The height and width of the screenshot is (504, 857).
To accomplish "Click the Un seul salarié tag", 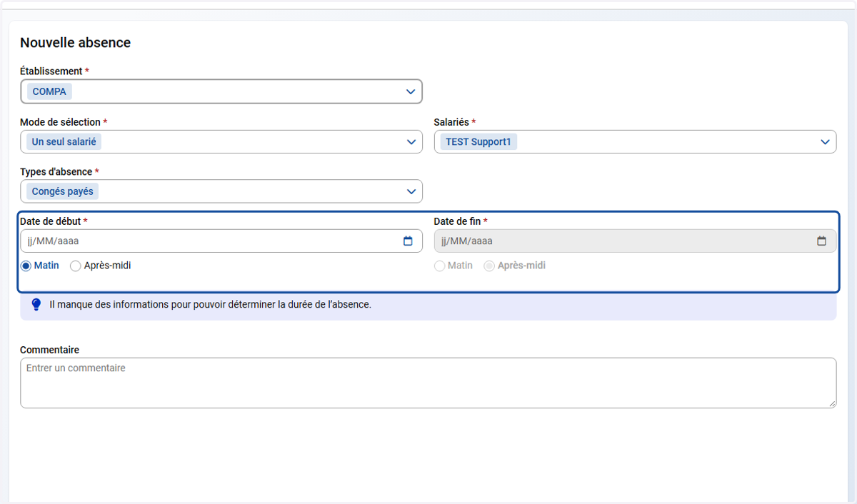I will (64, 142).
